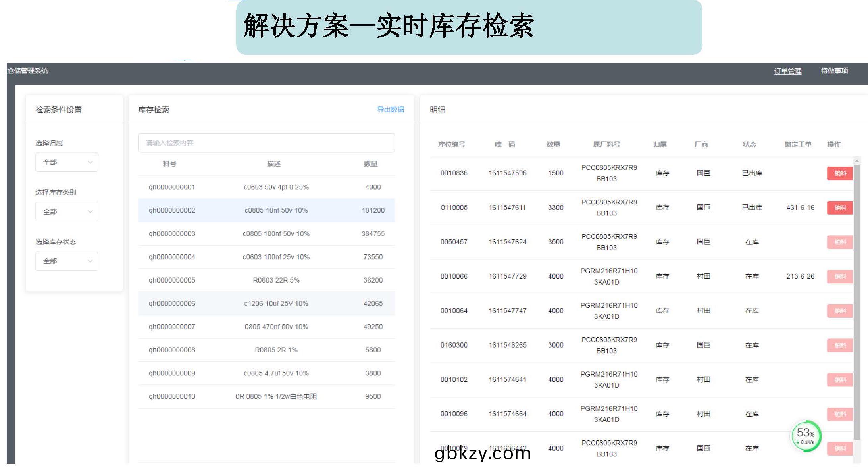Click red 销料 button for location 0010836
868x471 pixels.
[x=839, y=173]
